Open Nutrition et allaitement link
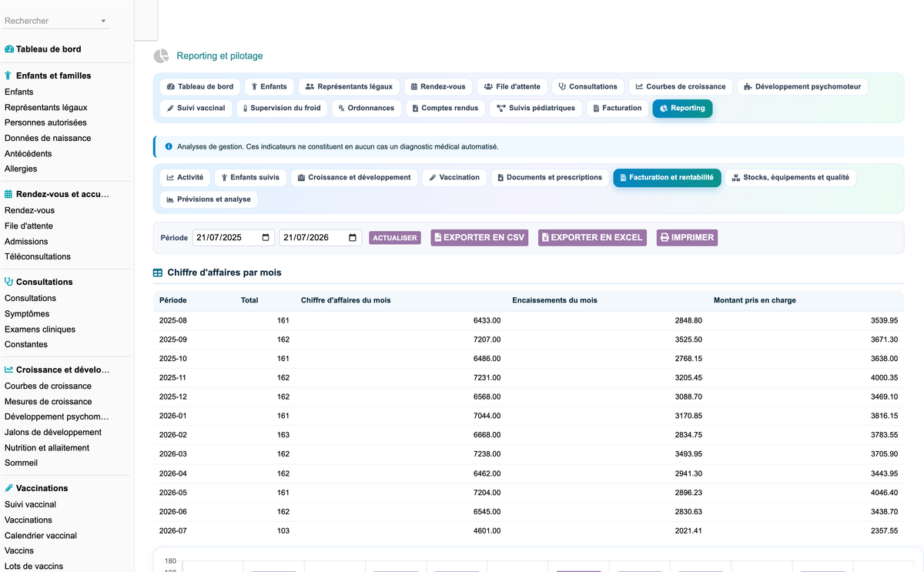 click(47, 447)
